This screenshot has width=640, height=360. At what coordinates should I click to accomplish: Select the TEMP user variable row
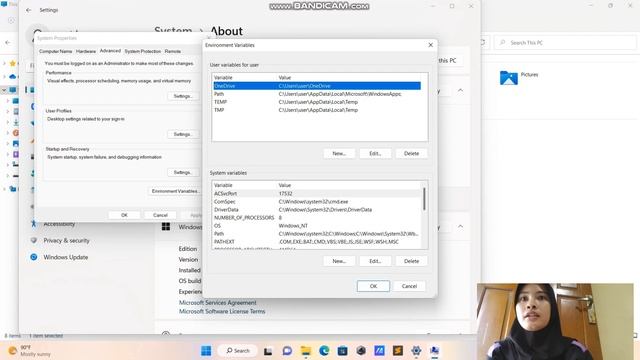point(317,102)
